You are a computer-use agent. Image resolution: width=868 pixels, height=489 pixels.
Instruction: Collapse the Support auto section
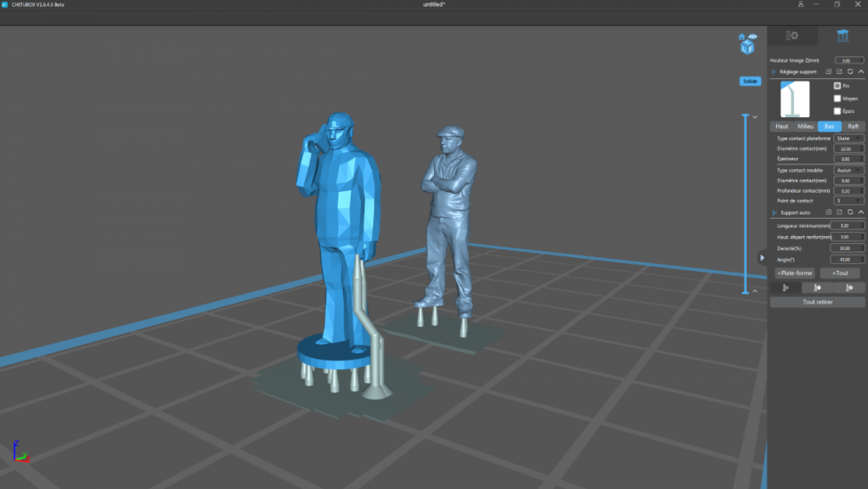[861, 212]
